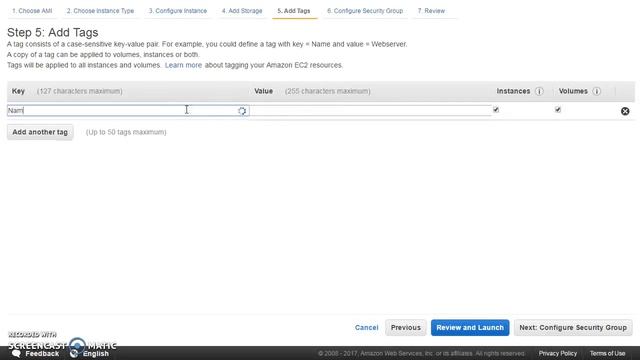Click Feedback in footer
This screenshot has width=640, height=360.
pos(42,353)
